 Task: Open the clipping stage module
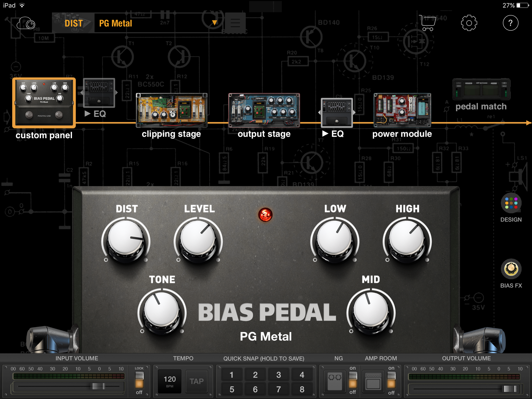click(171, 110)
